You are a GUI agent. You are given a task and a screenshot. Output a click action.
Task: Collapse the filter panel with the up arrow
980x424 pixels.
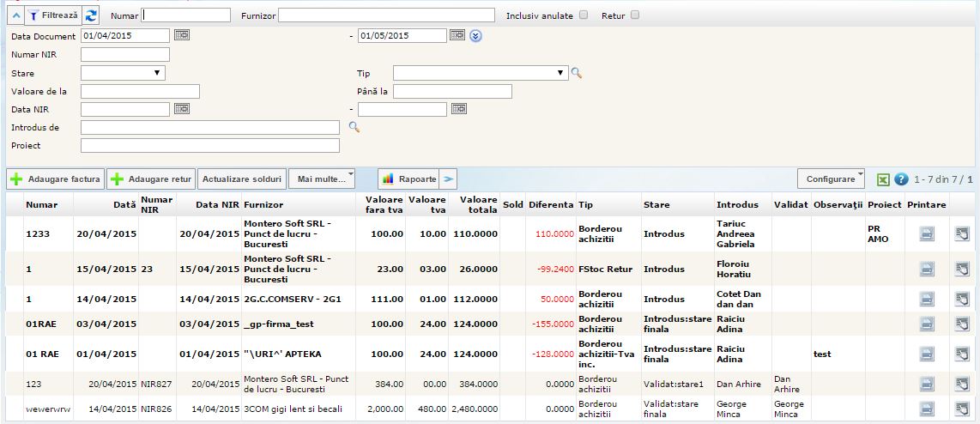click(x=15, y=15)
